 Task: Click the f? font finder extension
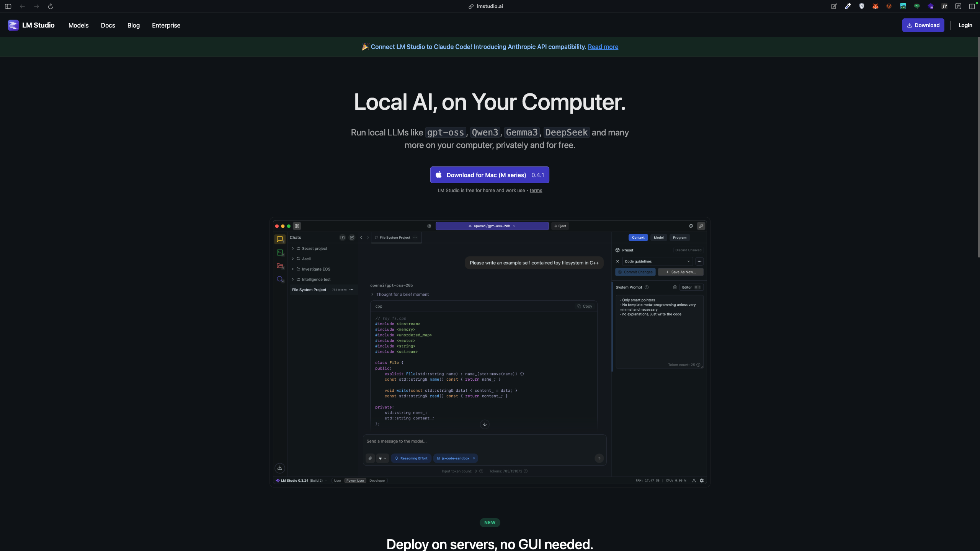[x=944, y=6]
